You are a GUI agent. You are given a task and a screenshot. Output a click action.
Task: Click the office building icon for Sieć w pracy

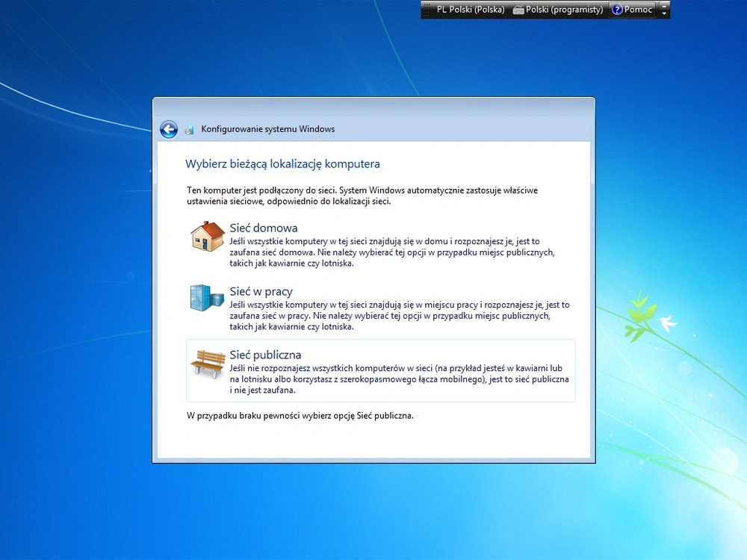tap(207, 298)
